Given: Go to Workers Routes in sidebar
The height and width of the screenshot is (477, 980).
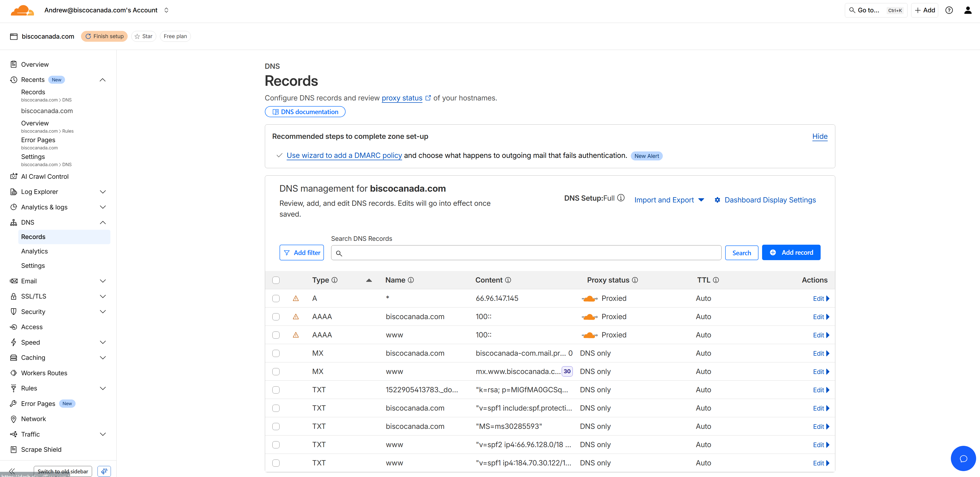Looking at the screenshot, I should click(44, 373).
